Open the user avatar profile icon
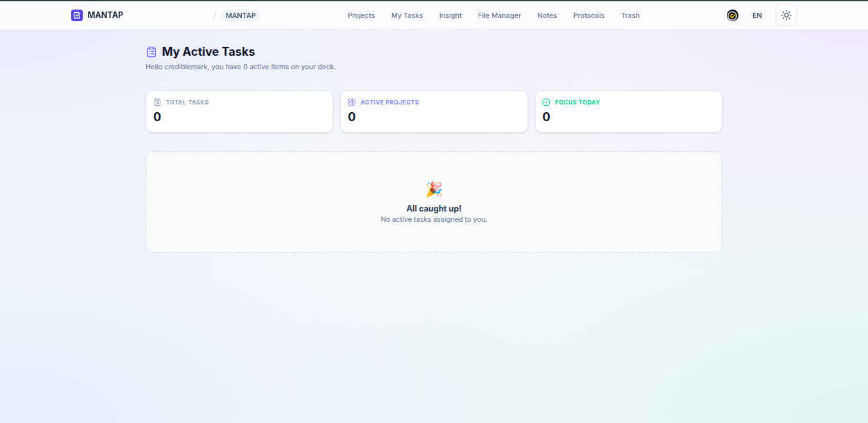This screenshot has width=868, height=423. (733, 15)
